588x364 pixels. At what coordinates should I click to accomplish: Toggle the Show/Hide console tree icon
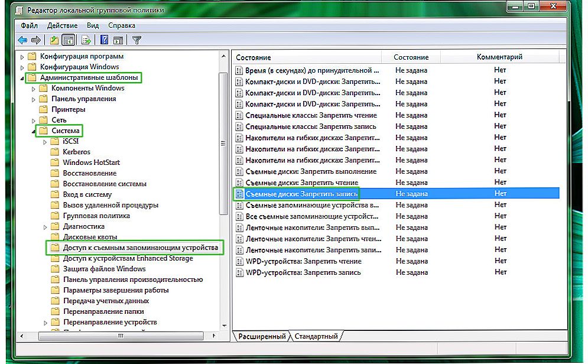(69, 40)
